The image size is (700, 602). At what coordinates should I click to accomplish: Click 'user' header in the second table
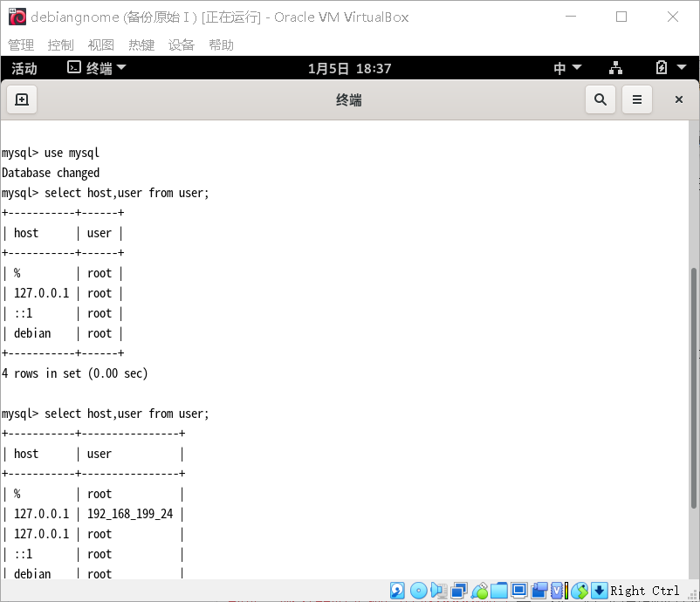click(100, 454)
